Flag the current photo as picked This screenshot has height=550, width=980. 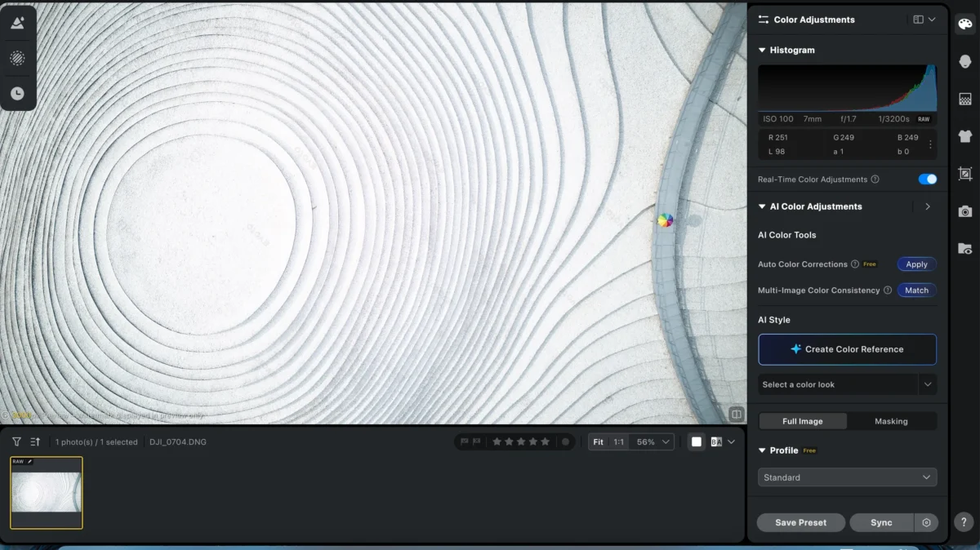[464, 441]
